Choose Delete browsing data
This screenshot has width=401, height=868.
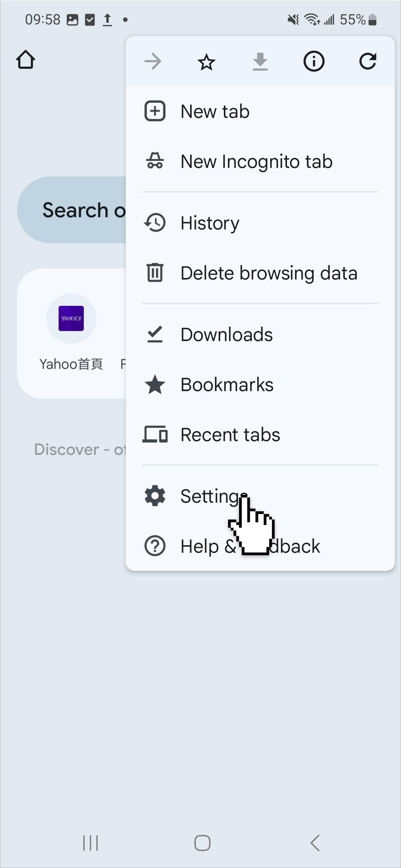click(x=260, y=273)
